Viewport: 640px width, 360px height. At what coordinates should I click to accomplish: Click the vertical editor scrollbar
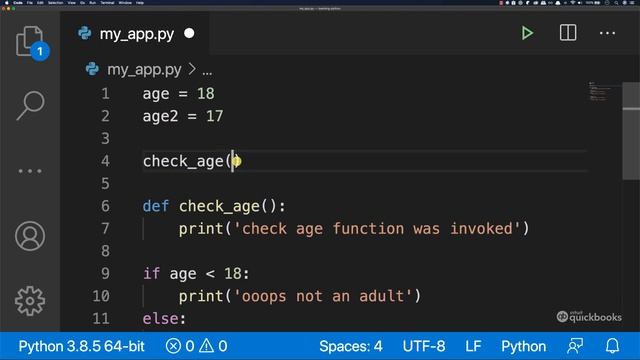[x=631, y=131]
